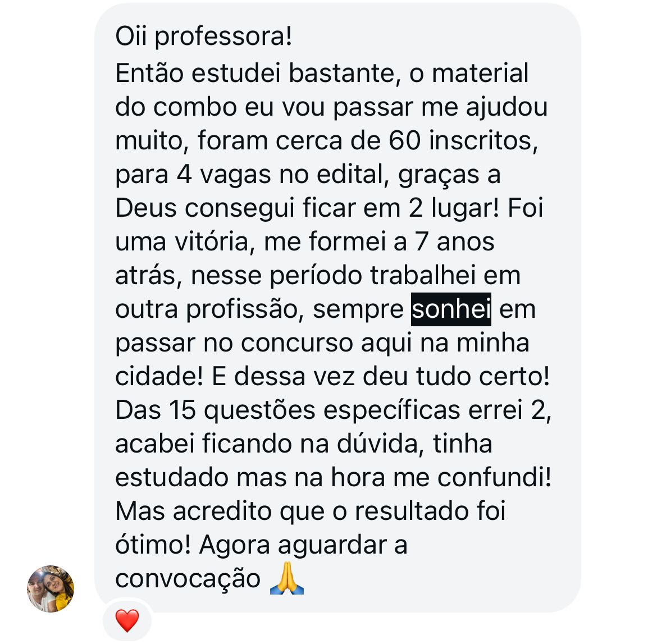Click the word "confundi!"
The width and height of the screenshot is (657, 644).
pos(494,478)
